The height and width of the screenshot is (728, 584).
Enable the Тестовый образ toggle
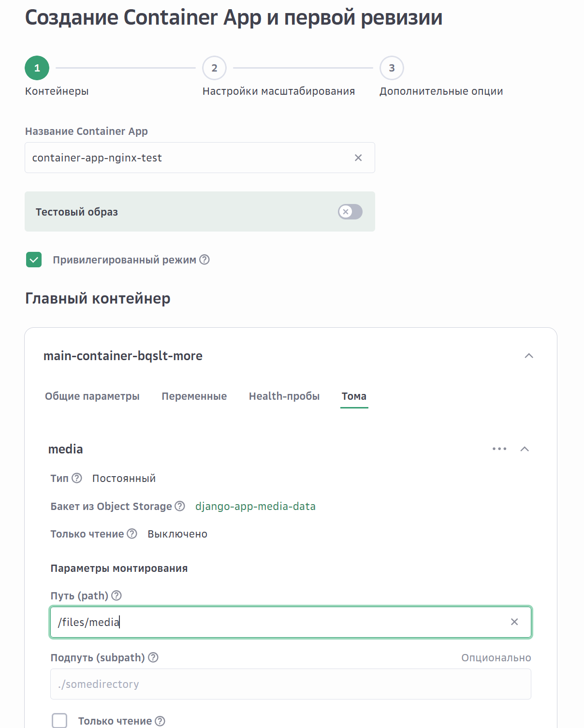[350, 212]
